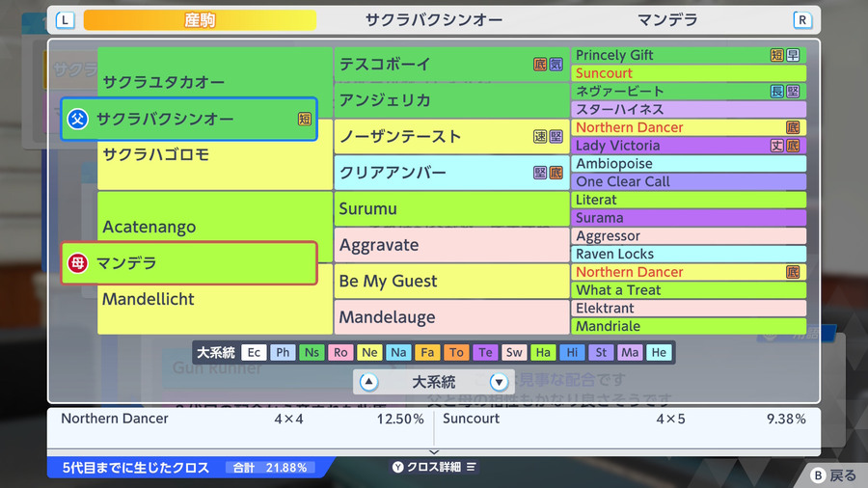Image resolution: width=868 pixels, height=488 pixels.
Task: Click the R shoulder button icon
Action: (x=802, y=20)
